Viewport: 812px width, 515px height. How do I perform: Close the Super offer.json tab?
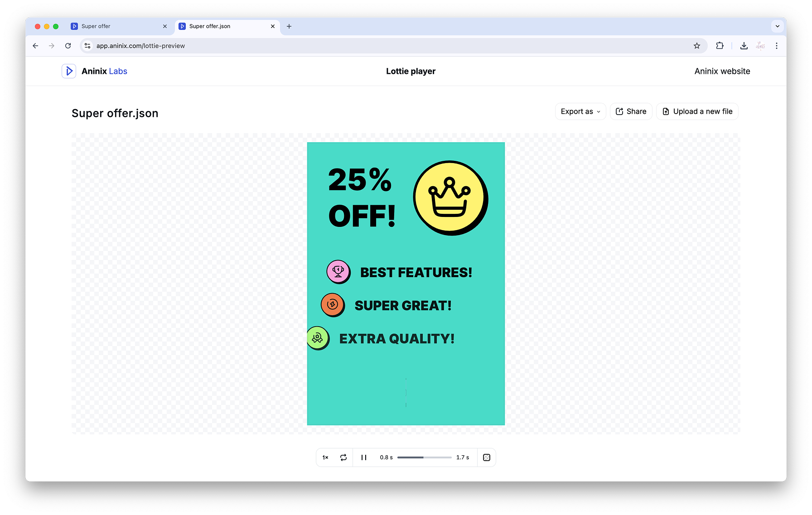pos(273,26)
